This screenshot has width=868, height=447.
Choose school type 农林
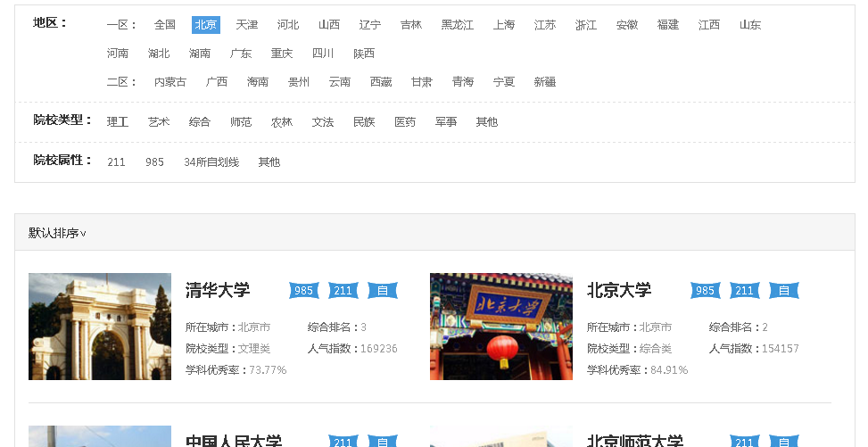click(281, 122)
